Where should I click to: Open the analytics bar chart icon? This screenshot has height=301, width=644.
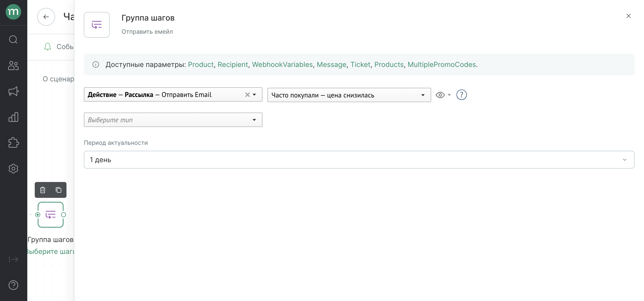pyautogui.click(x=13, y=117)
